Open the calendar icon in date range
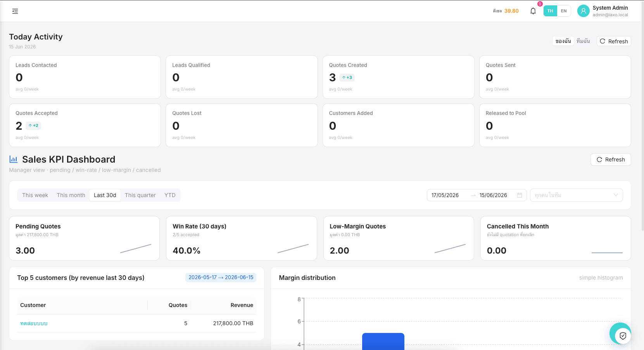Screen dimensions: 644x350 tap(520, 195)
